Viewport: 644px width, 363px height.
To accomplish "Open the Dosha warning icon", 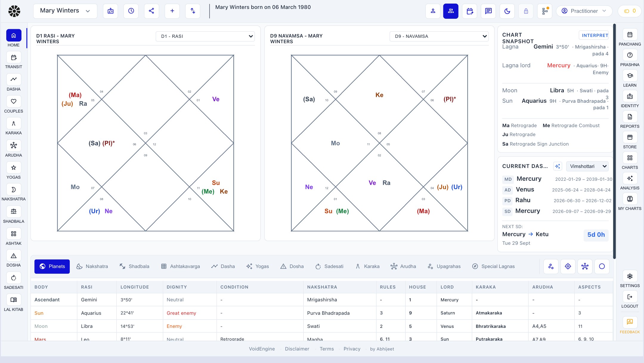I will tap(14, 256).
